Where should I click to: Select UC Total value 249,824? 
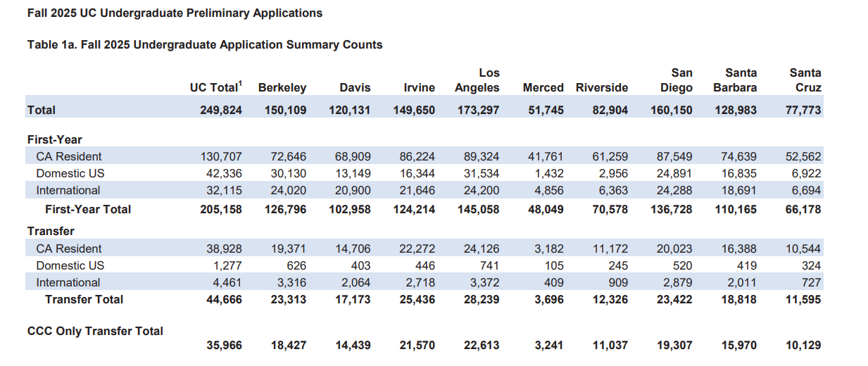point(221,111)
